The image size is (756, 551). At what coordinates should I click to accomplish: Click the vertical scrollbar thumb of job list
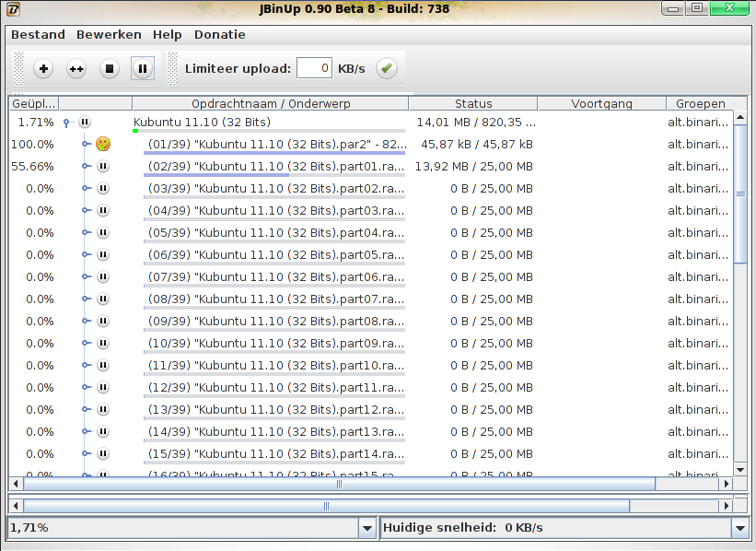pos(740,193)
